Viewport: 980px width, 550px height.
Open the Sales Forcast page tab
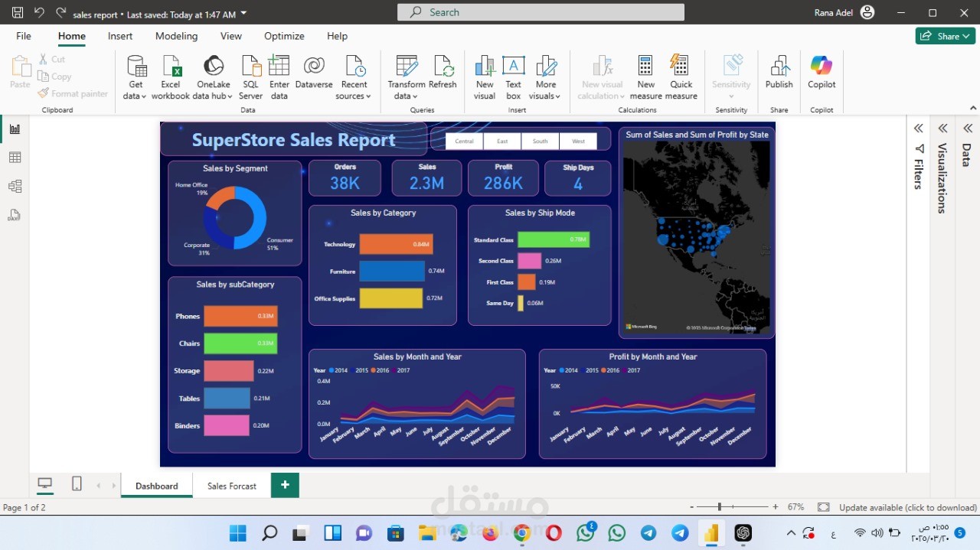point(231,486)
